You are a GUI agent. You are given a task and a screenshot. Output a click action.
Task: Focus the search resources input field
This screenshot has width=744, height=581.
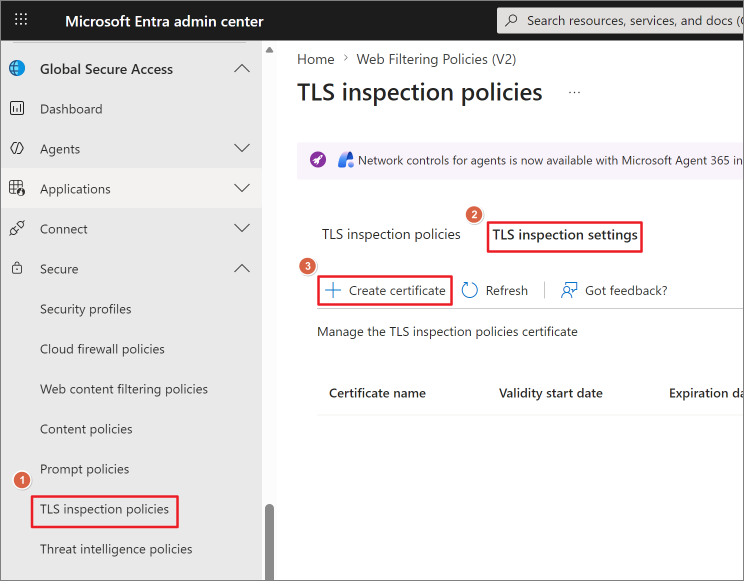621,20
